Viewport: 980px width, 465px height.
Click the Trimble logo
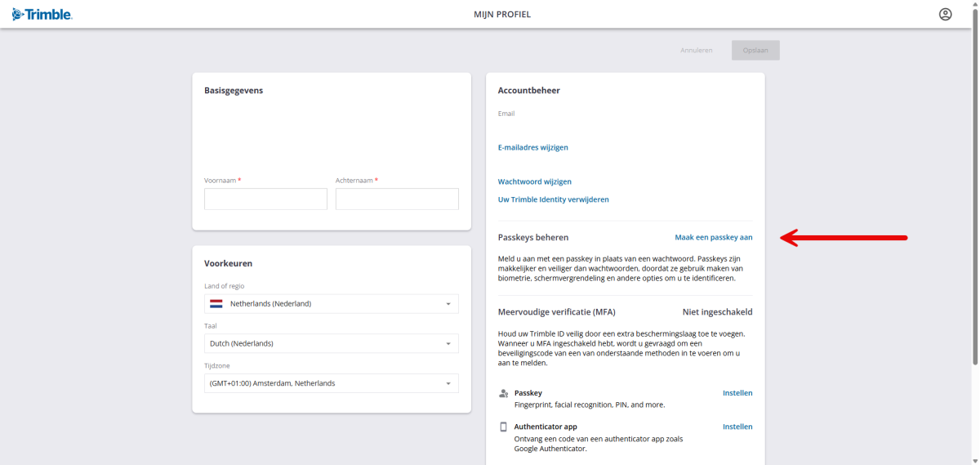[42, 14]
